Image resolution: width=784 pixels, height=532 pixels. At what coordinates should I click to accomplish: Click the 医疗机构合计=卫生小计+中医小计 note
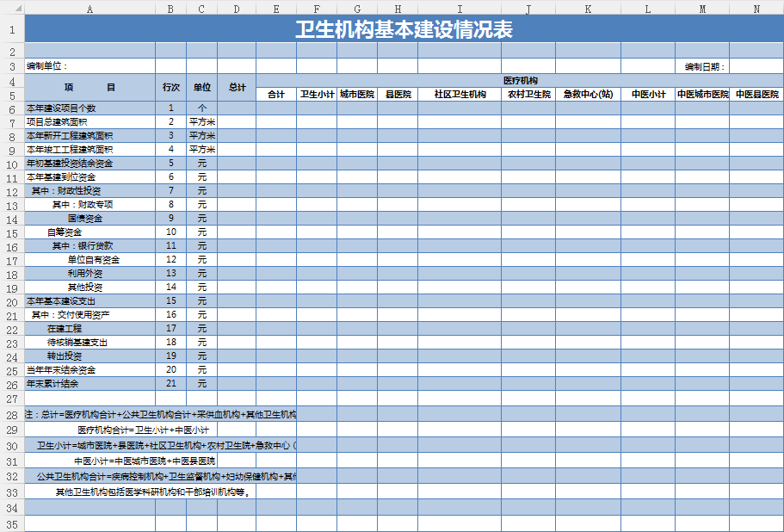pyautogui.click(x=143, y=430)
